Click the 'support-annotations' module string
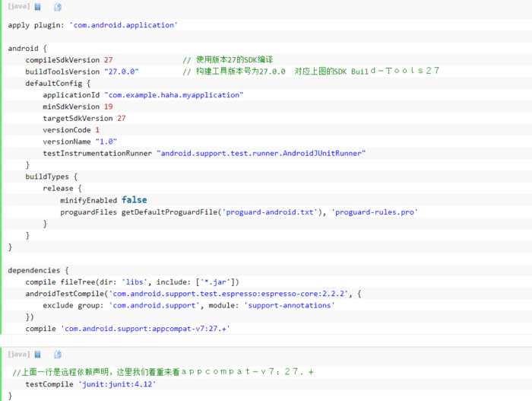This screenshot has width=532, height=401. (x=290, y=305)
